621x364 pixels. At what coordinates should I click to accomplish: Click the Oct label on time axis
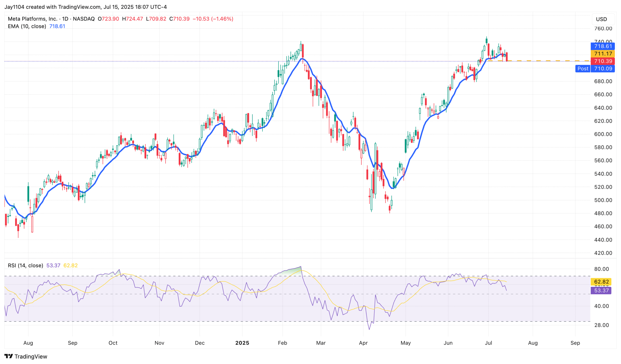(113, 343)
